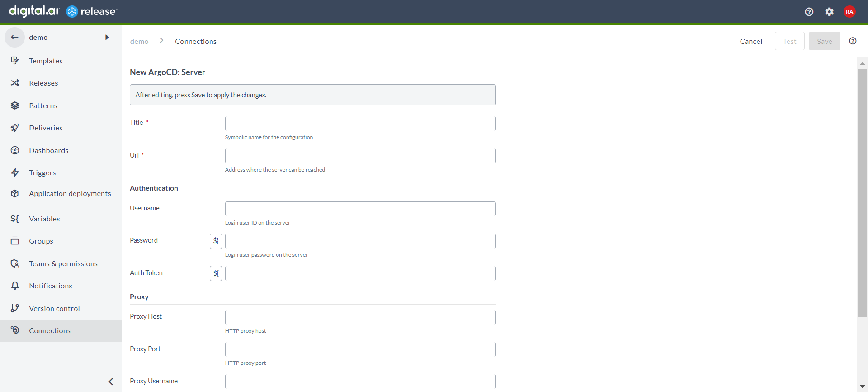Click the Connections plug icon
The height and width of the screenshot is (392, 868).
pos(15,330)
